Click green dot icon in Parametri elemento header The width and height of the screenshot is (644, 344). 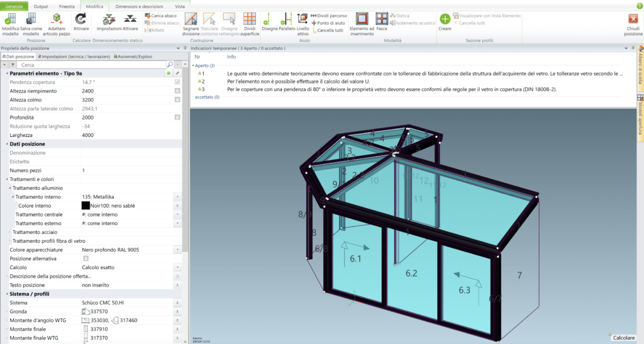point(169,73)
